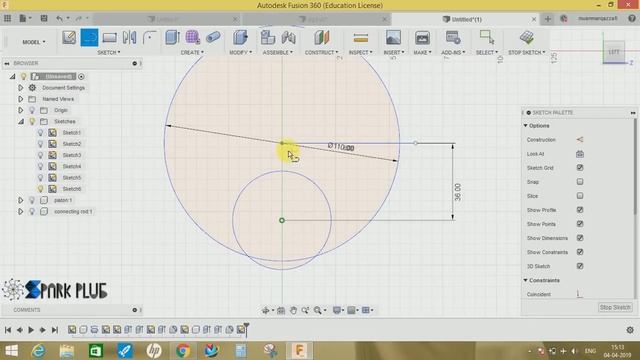Click the Look At camera icon in palette
Viewport: 640px width, 360px height.
[x=580, y=154]
